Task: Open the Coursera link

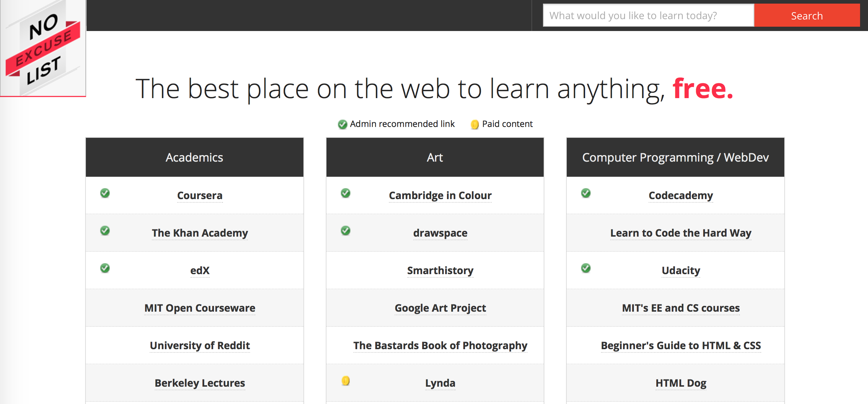Action: [x=200, y=196]
